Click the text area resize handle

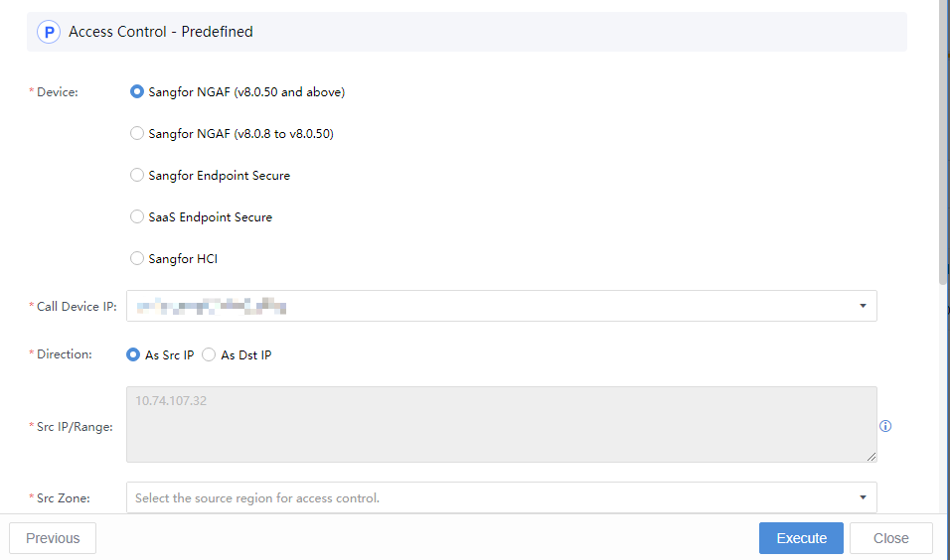point(871,456)
